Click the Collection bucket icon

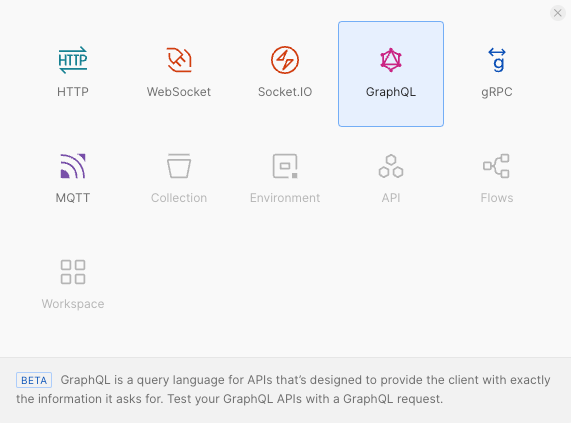coord(179,166)
